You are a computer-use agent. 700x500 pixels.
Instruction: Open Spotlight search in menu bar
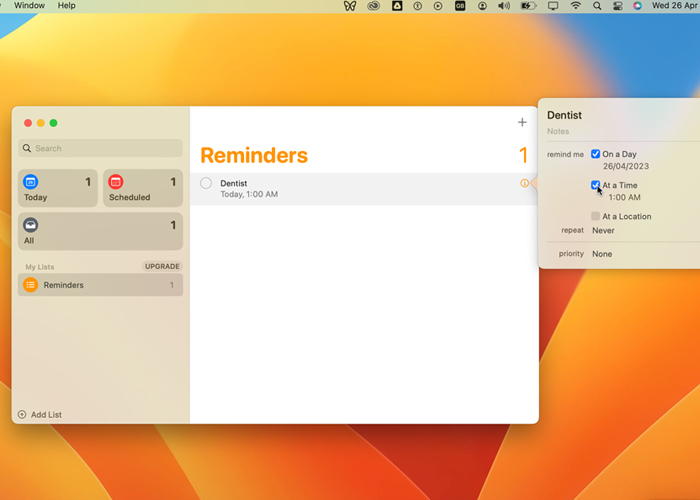point(597,6)
